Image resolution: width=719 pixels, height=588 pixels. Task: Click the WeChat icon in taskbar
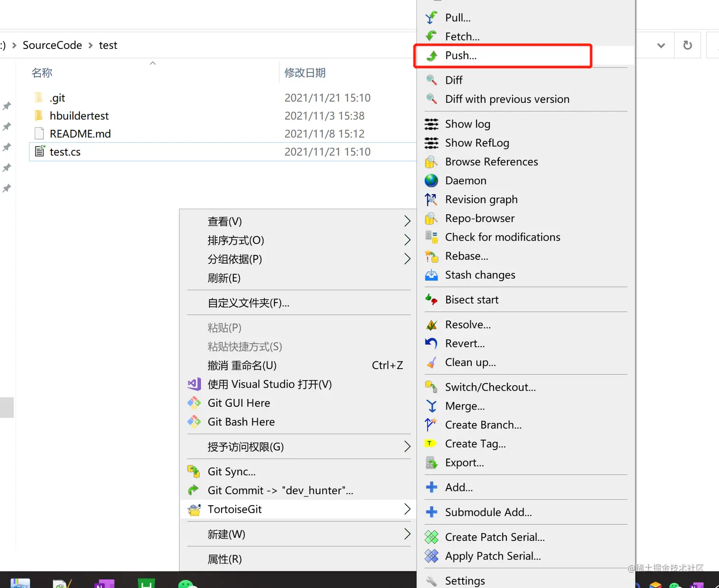coord(187,584)
